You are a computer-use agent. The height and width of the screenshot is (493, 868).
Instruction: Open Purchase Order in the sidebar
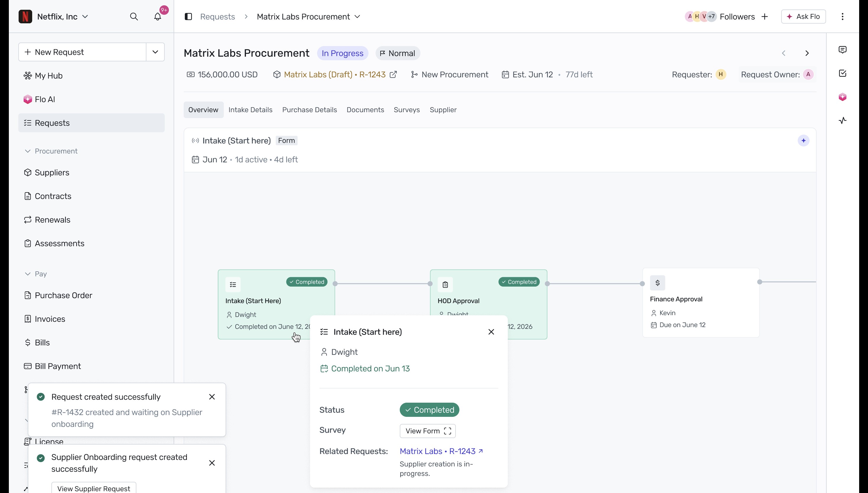click(92, 295)
